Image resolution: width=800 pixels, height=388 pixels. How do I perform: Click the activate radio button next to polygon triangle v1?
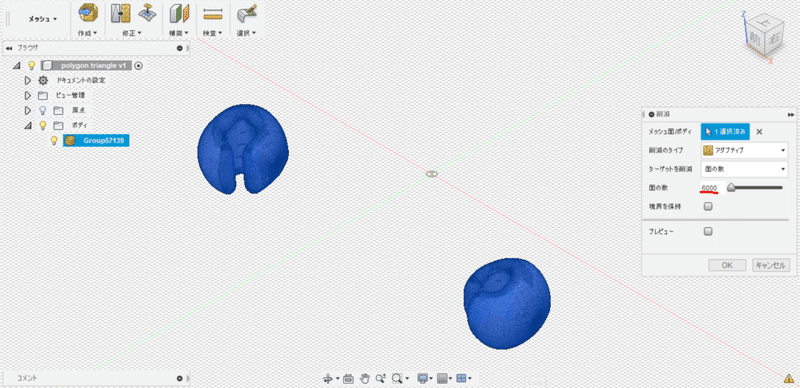point(139,65)
